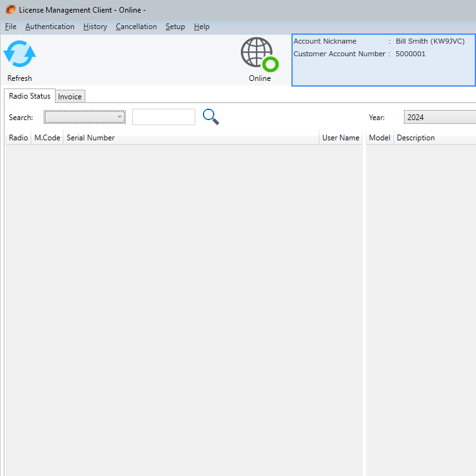Open the History menu
Viewport: 476px width, 476px height.
[95, 27]
